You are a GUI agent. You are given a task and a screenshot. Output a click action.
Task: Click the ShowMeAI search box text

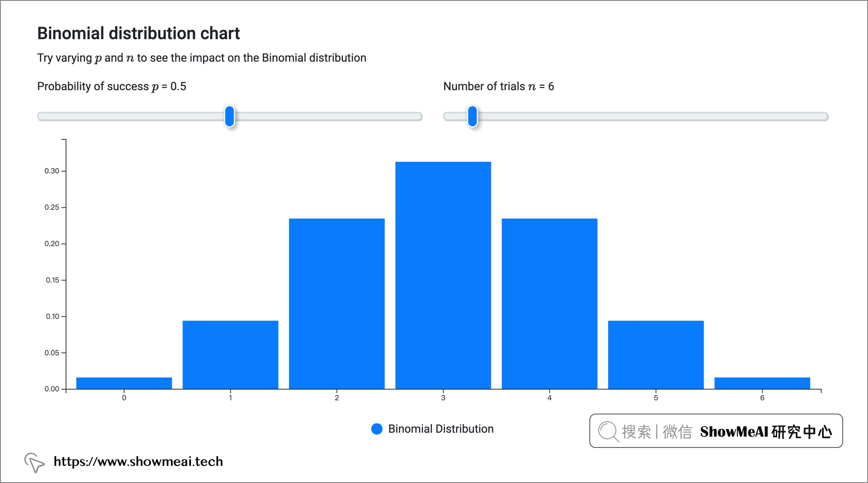766,432
